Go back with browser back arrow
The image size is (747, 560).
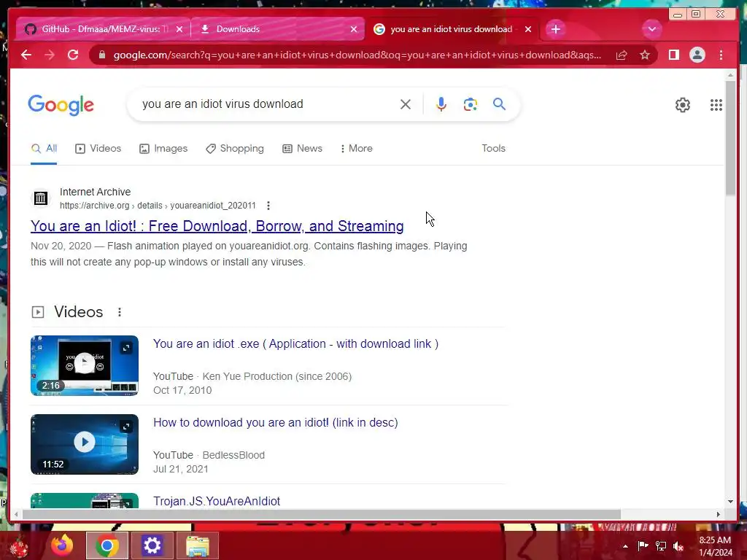(x=26, y=55)
